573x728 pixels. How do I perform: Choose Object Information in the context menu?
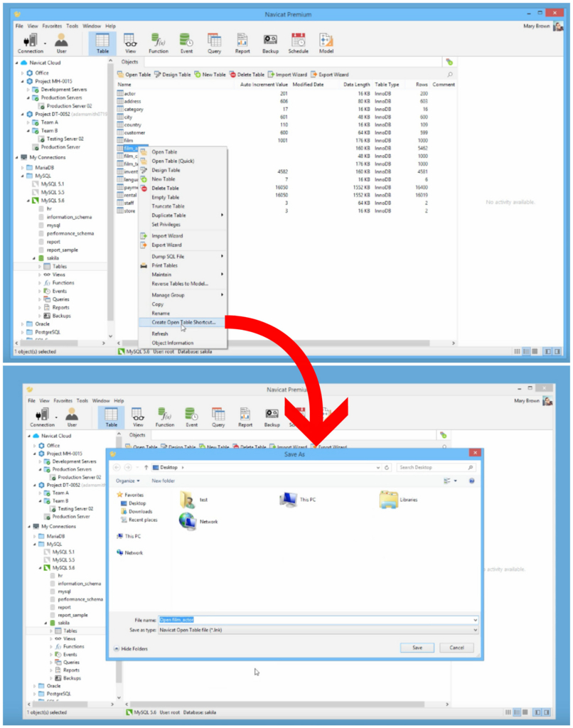pyautogui.click(x=173, y=343)
